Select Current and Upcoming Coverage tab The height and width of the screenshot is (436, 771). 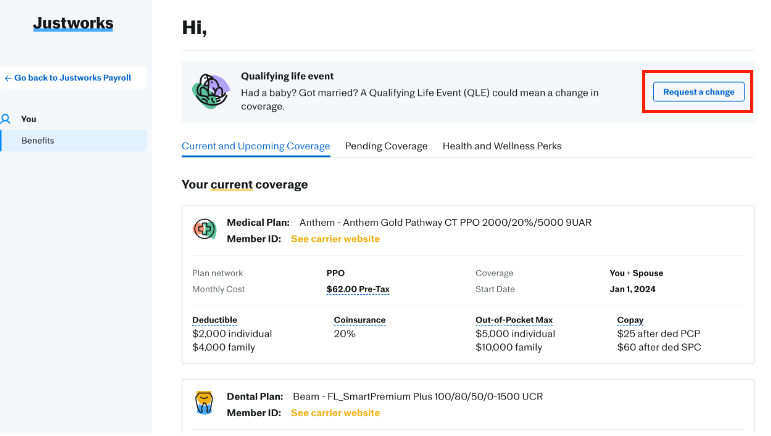(x=255, y=146)
